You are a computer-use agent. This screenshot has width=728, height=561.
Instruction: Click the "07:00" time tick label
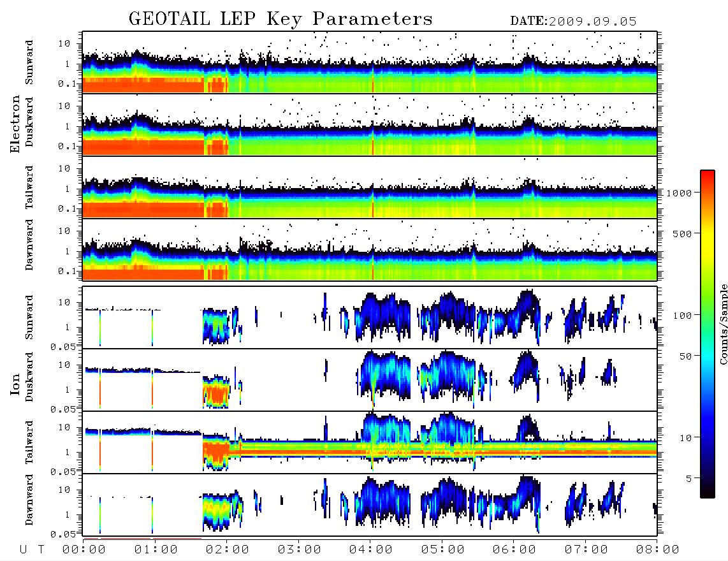[586, 550]
